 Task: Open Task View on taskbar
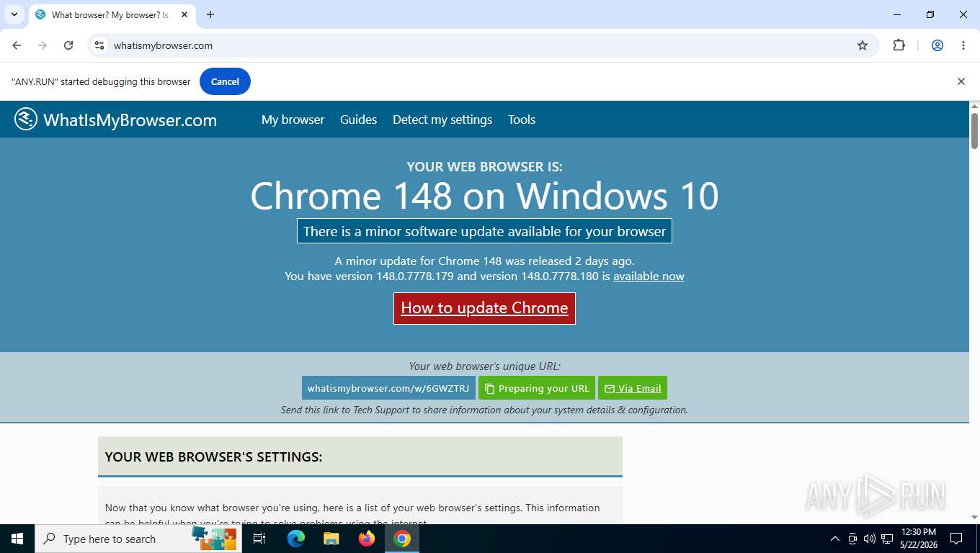(x=259, y=539)
